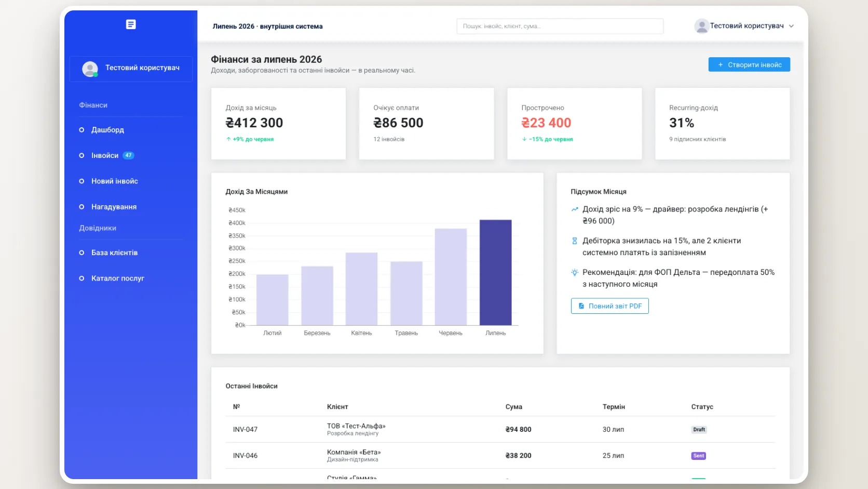Click the Draft status badge for INV-047
The width and height of the screenshot is (868, 489).
tap(699, 430)
